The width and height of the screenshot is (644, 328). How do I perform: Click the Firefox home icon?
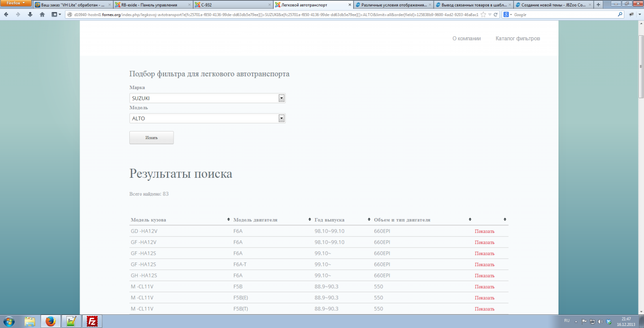[42, 15]
